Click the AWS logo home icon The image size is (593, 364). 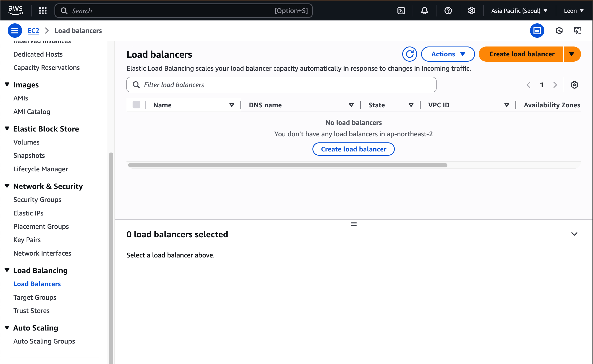tap(15, 10)
